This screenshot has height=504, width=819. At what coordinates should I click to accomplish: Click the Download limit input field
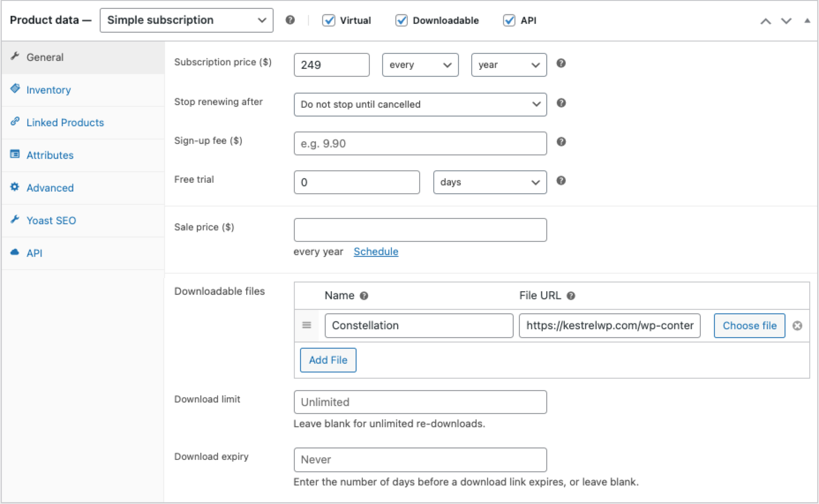point(420,402)
